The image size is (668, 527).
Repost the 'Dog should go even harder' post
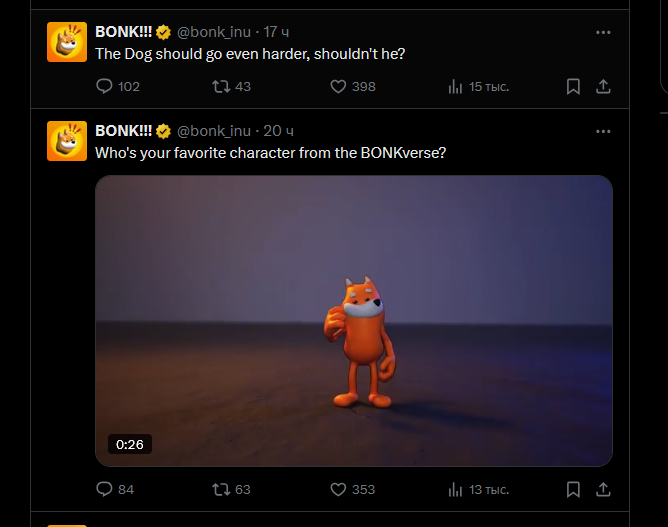tap(221, 87)
